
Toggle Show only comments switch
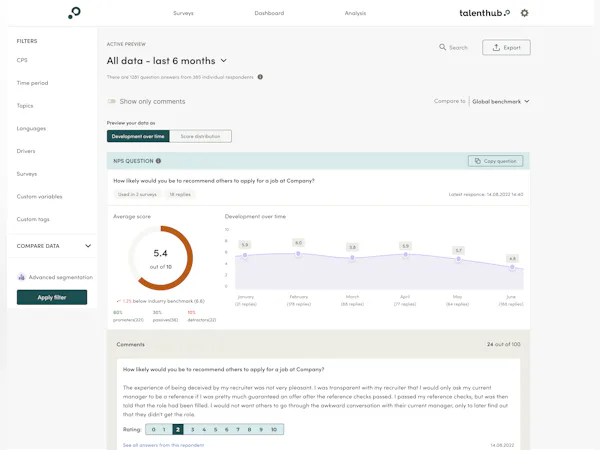pos(112,101)
